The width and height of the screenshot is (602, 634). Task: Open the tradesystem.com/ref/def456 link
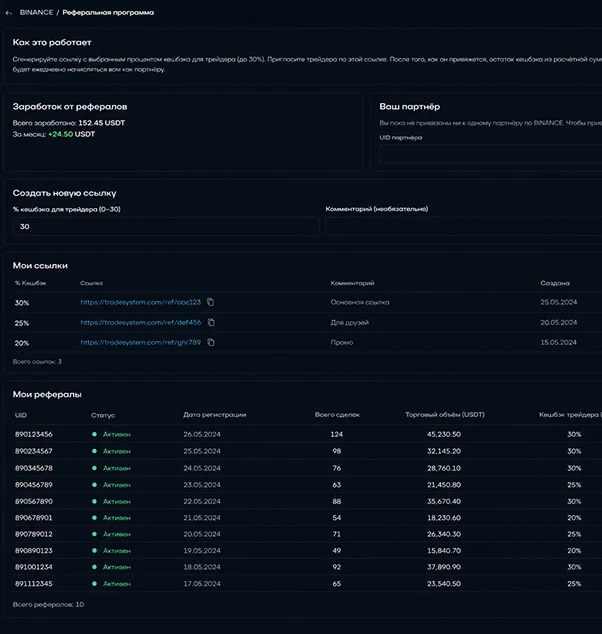[141, 322]
